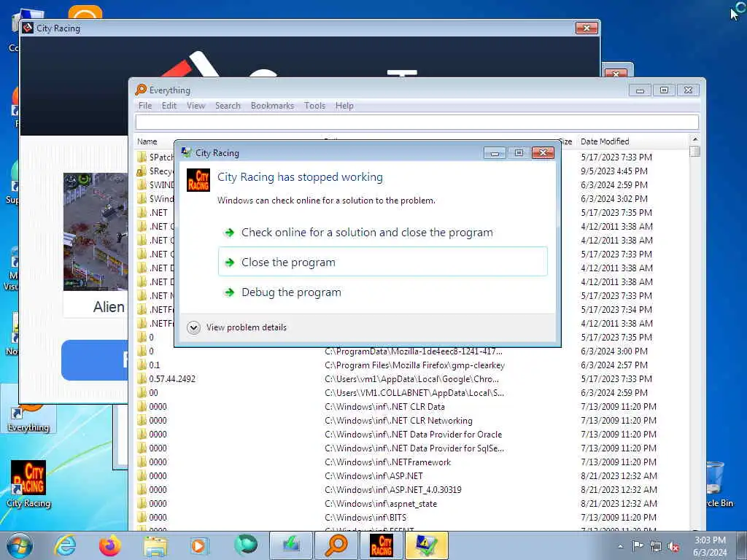This screenshot has width=747, height=560.
Task: Click Everything magnifier icon in title bar
Action: [x=141, y=90]
